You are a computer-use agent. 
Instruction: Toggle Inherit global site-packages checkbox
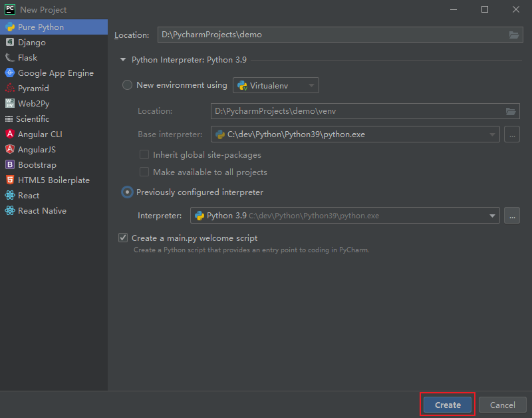[144, 155]
